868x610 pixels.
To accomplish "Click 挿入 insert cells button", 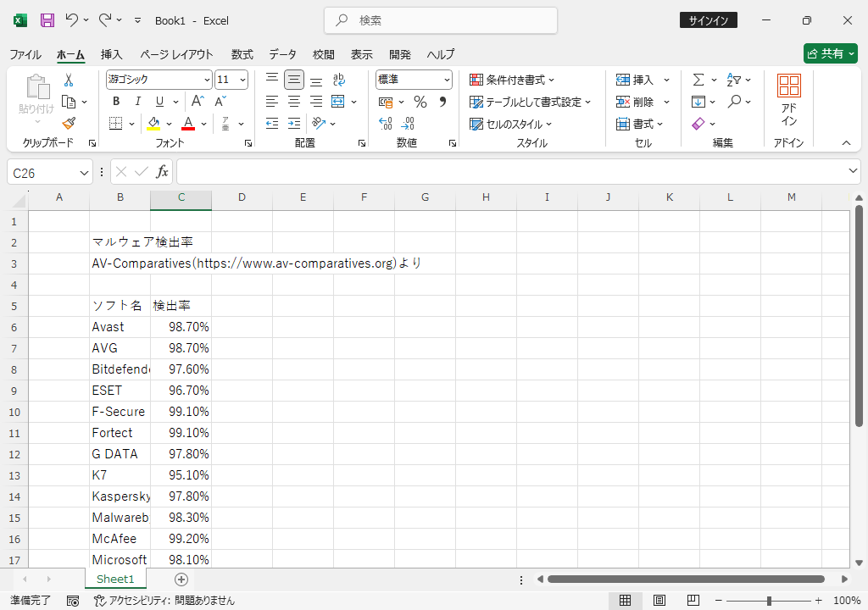I will point(635,80).
